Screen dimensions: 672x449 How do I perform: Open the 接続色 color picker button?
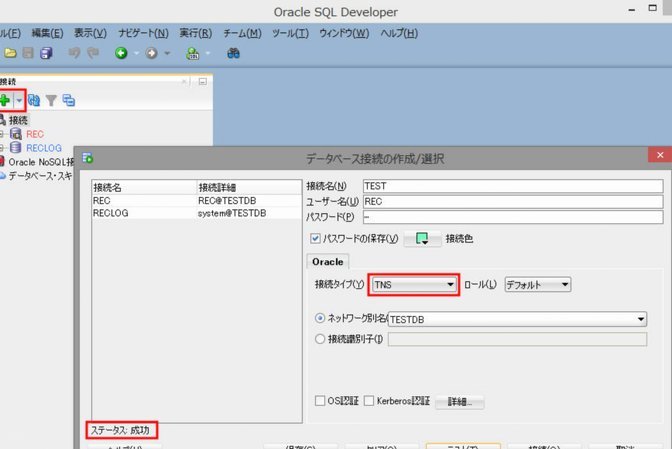point(422,239)
